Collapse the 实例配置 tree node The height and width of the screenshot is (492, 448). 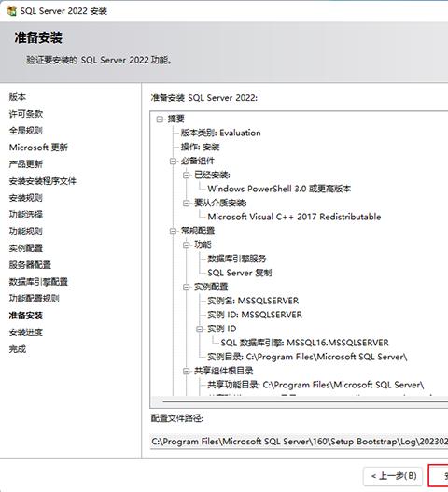[x=187, y=287]
